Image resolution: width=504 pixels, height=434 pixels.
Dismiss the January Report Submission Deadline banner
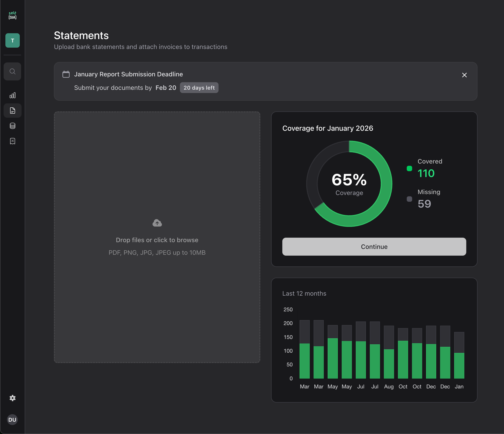coord(464,75)
